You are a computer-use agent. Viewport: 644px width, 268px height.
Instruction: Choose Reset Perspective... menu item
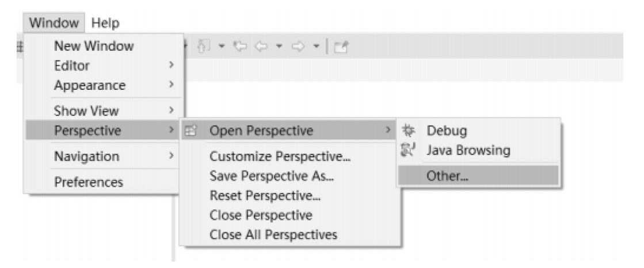(x=265, y=196)
